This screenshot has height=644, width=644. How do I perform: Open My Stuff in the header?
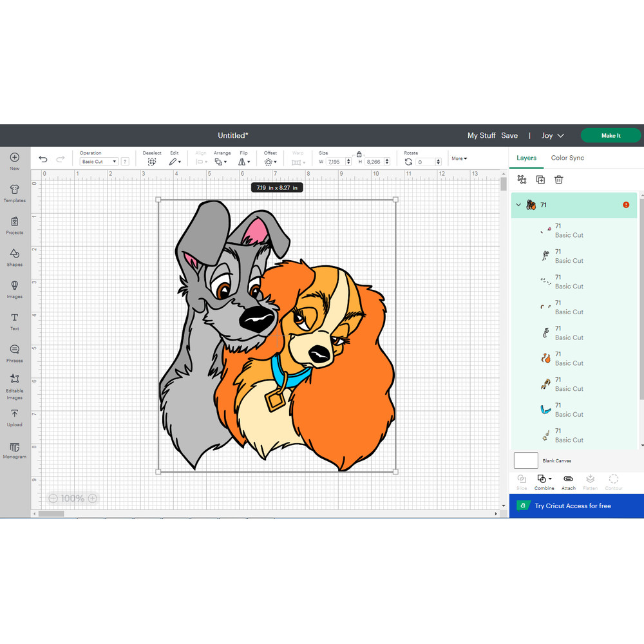click(481, 135)
